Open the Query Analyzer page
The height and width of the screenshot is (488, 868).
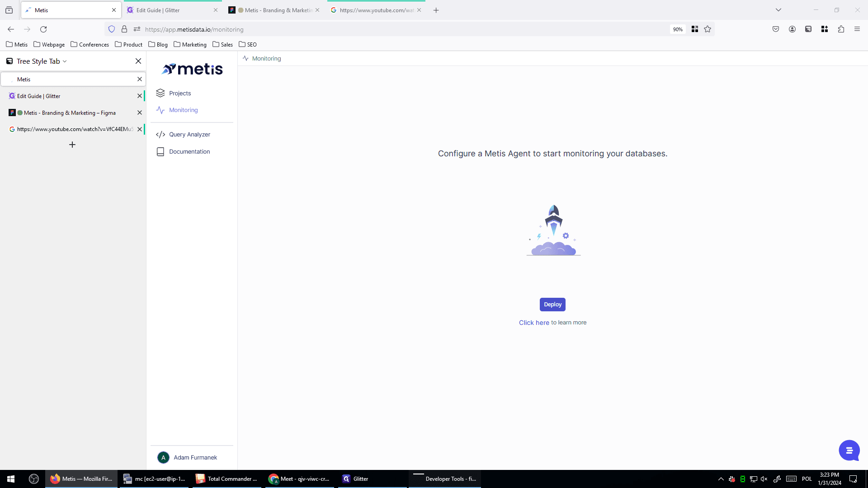[x=189, y=134]
